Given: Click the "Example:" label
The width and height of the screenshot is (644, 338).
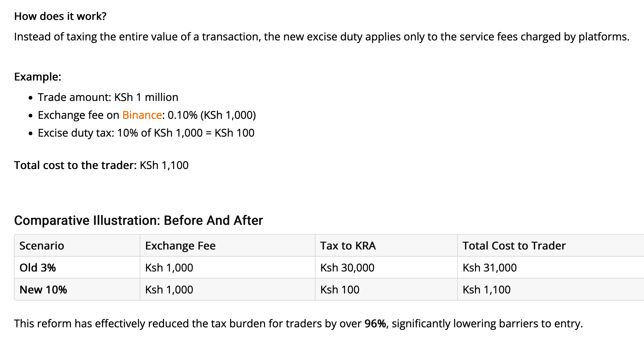Looking at the screenshot, I should coord(37,77).
